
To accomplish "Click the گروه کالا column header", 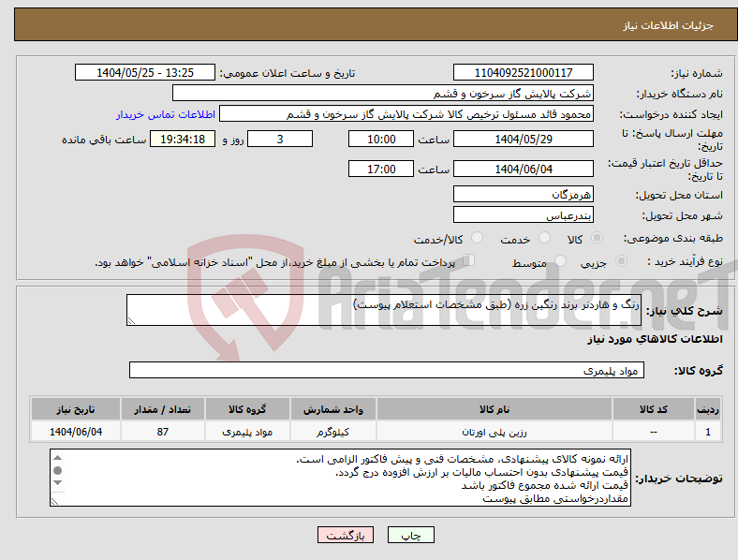I will pyautogui.click(x=247, y=409).
